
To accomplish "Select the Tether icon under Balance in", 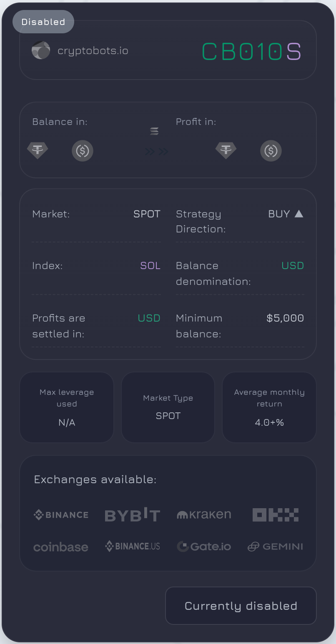I will 38,150.
